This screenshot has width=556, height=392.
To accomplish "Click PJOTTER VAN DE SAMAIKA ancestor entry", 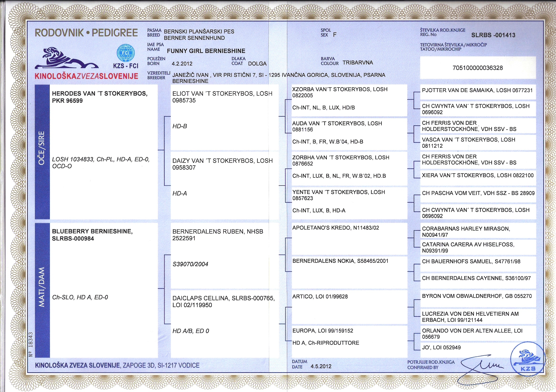I will click(477, 90).
